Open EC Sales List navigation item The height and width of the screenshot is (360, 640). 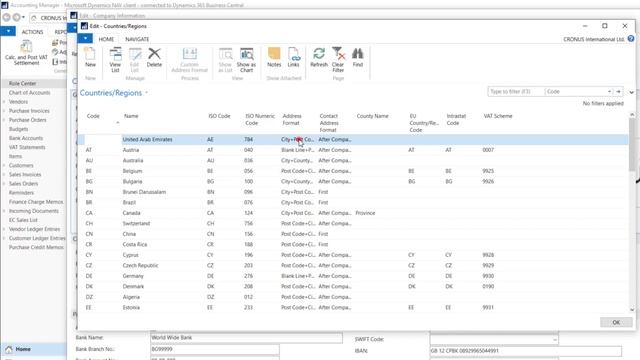23,220
